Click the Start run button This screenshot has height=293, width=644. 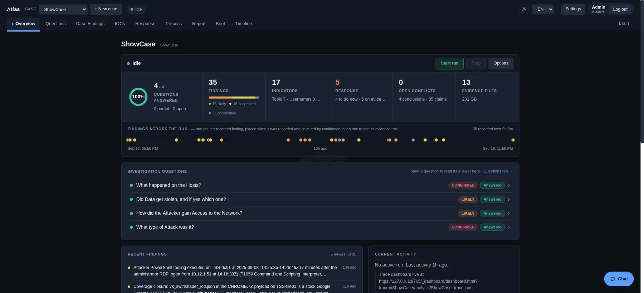pos(449,63)
